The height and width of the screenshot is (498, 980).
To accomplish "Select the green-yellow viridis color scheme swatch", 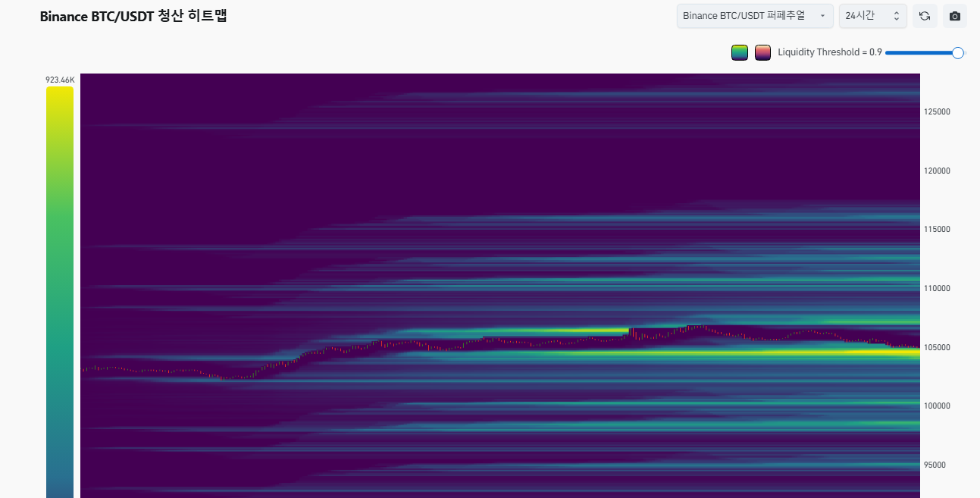I will [740, 52].
